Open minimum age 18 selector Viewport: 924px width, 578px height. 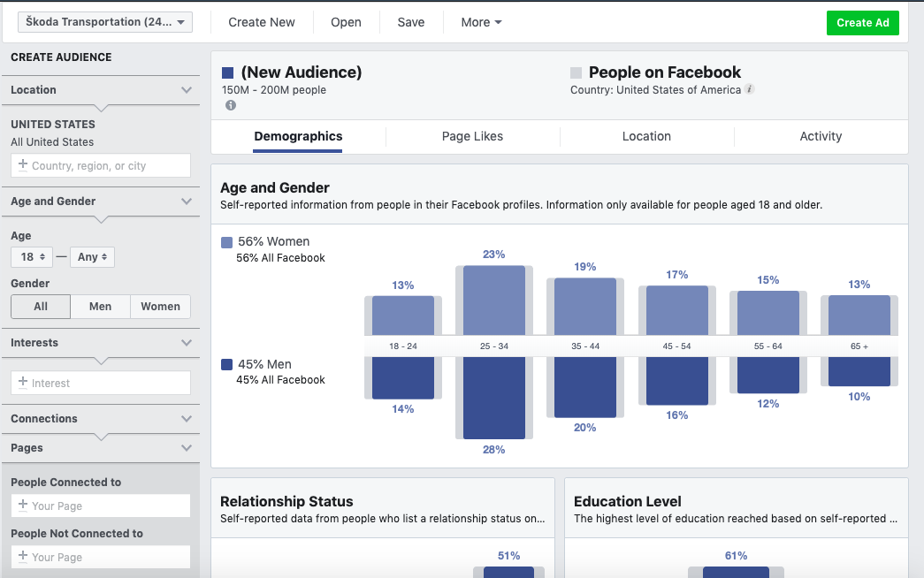click(32, 257)
